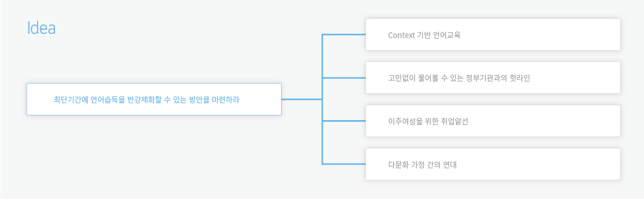Click the "Idea" heading
This screenshot has width=644, height=199.
41,28
